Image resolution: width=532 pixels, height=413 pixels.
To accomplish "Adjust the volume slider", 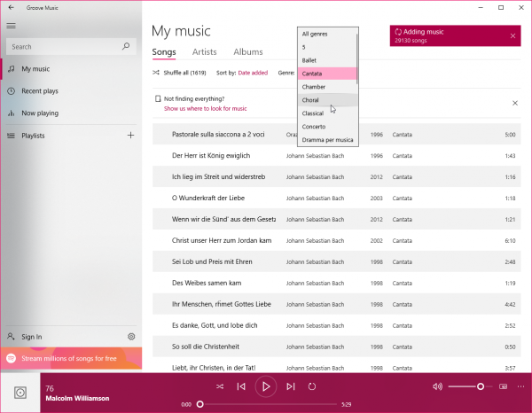I will click(470, 386).
